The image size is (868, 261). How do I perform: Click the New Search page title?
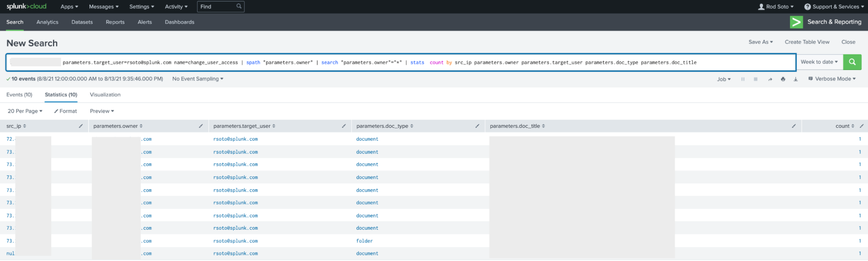click(x=32, y=43)
